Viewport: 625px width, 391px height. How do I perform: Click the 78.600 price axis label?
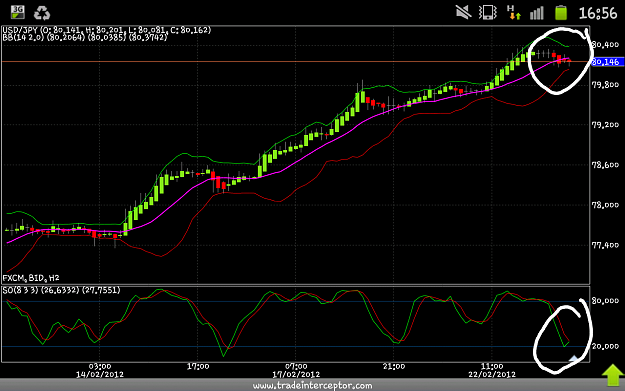coord(605,165)
